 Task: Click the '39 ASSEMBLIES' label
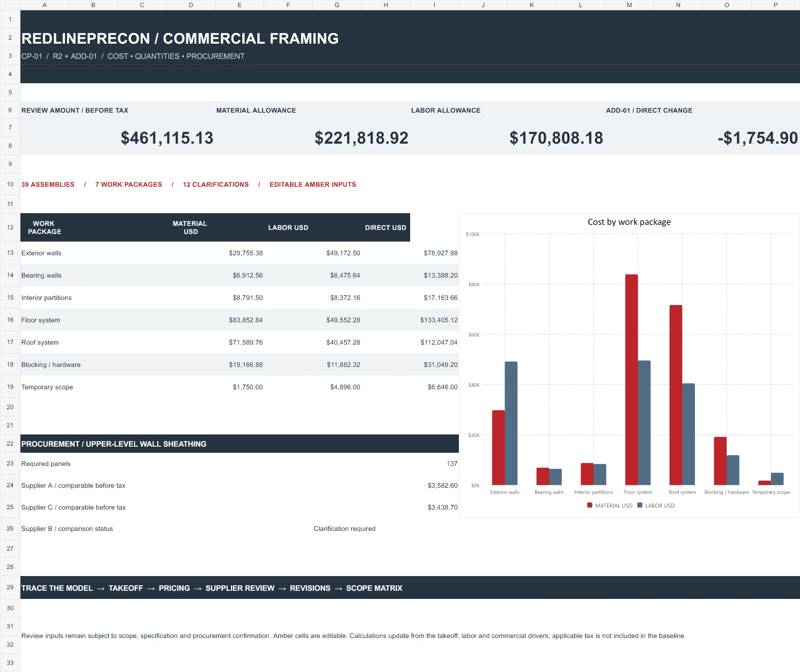pyautogui.click(x=48, y=185)
